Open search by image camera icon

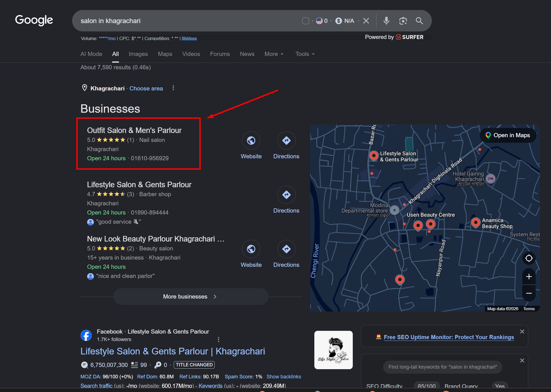click(403, 21)
